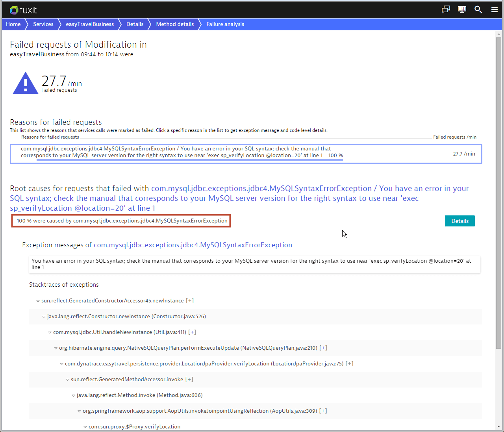Click the ruxit logo
This screenshot has width=504, height=432.
[x=23, y=10]
